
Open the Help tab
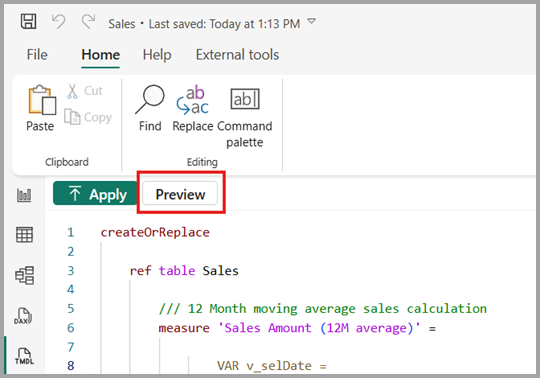157,55
